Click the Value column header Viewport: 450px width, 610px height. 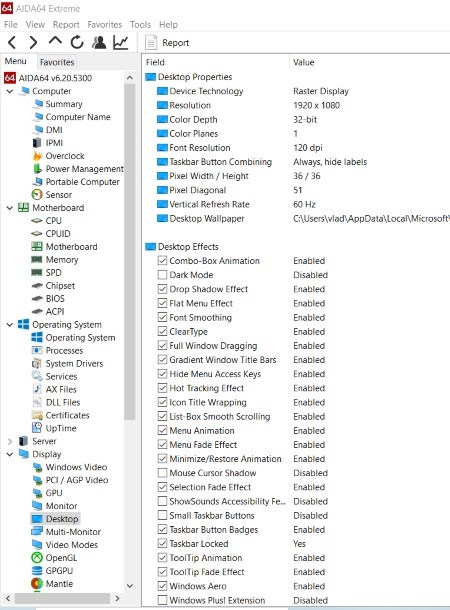[x=303, y=62]
